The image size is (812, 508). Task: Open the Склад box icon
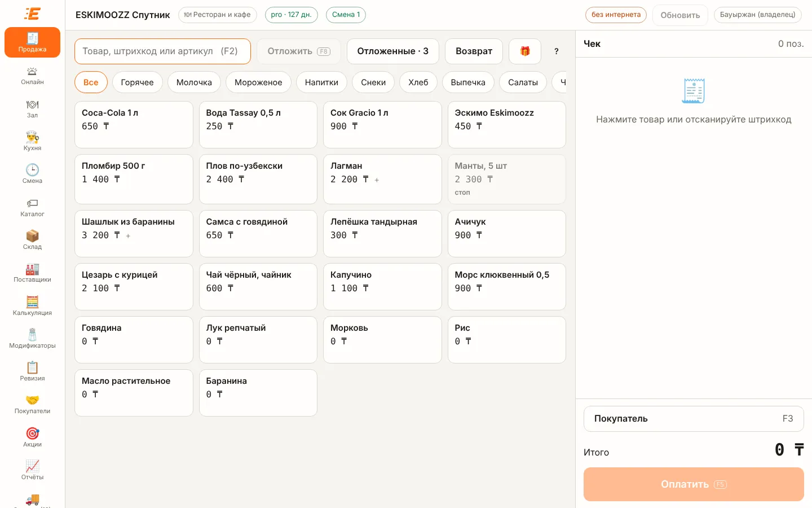(32, 236)
